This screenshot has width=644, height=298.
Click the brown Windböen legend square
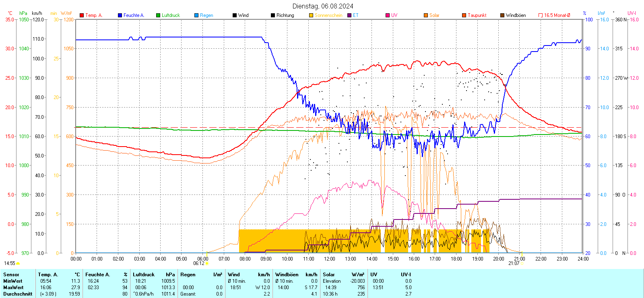click(x=502, y=15)
